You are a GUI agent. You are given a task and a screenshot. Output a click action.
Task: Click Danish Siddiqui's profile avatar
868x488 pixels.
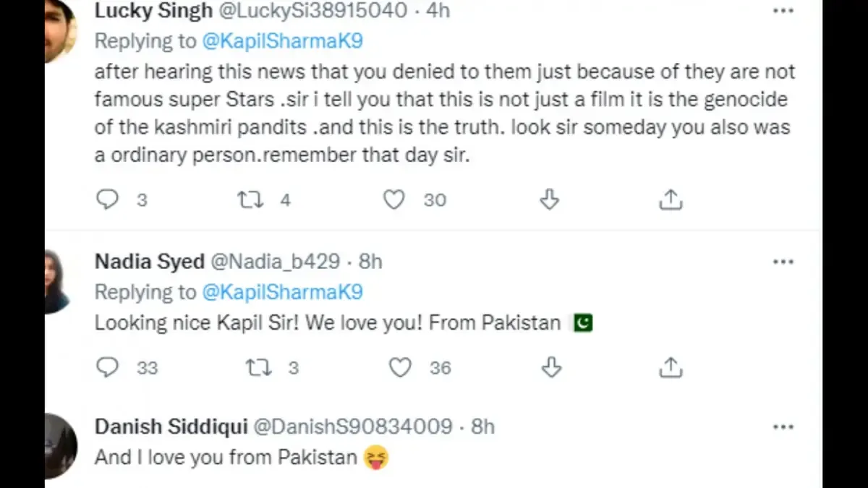61,447
